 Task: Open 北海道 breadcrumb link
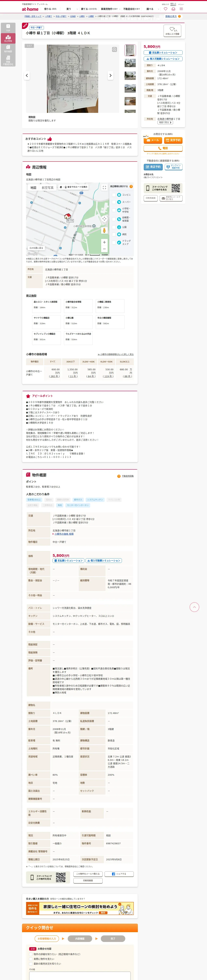[73, 16]
